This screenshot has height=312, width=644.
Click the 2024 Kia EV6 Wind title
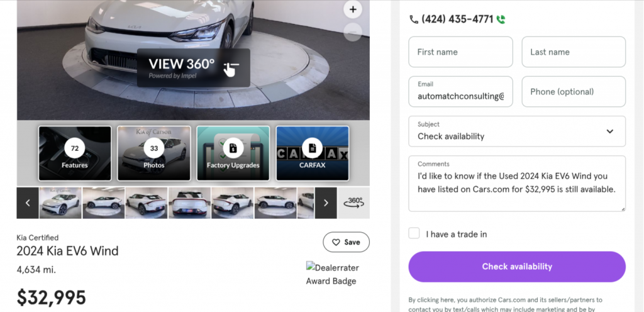(x=67, y=251)
